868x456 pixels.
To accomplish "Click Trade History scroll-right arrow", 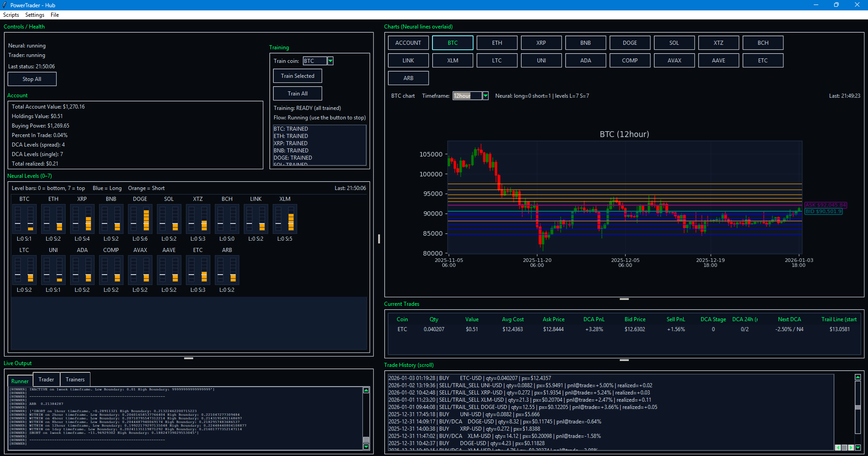I will point(851,447).
